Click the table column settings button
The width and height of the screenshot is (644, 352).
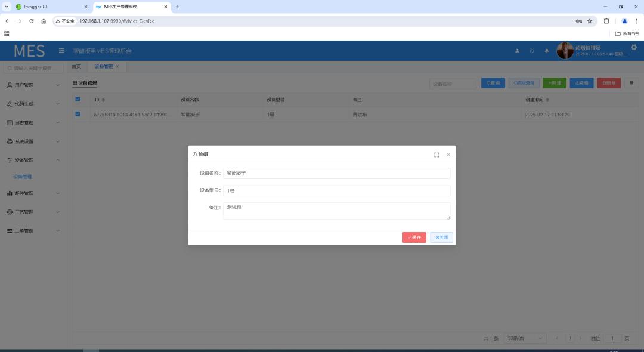(x=631, y=83)
